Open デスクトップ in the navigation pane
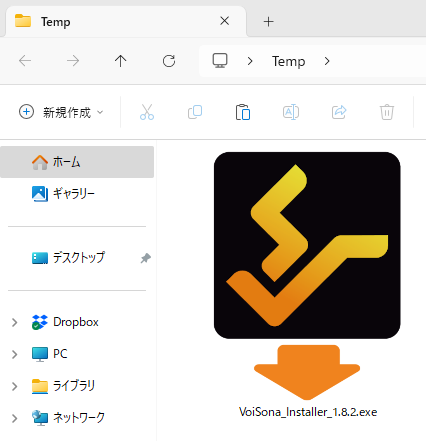Screen dimensions: 426x441 (78, 257)
